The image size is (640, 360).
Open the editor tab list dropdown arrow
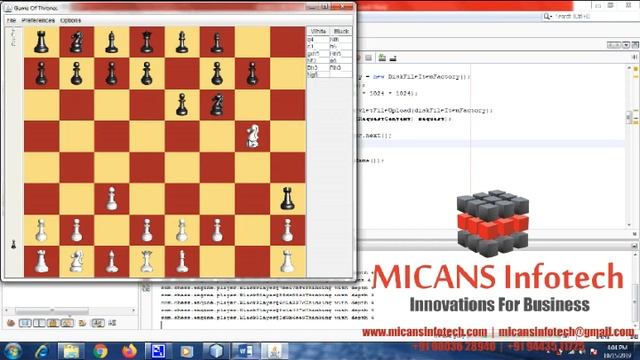coord(626,45)
